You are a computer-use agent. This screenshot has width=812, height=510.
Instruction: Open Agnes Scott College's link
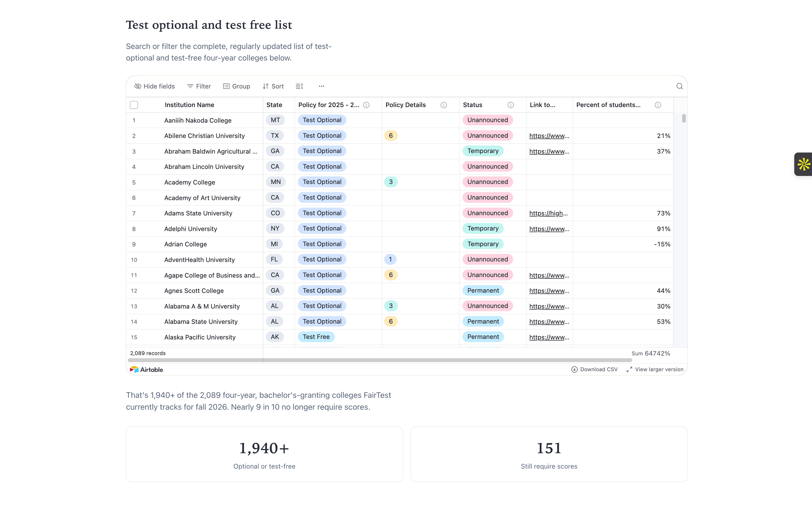coord(549,291)
